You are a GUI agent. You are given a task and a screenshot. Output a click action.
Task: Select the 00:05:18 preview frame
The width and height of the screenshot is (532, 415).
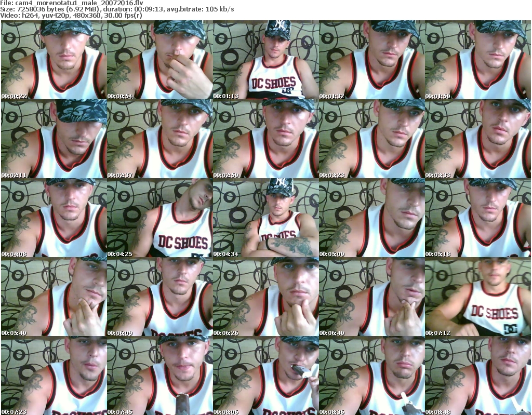pyautogui.click(x=478, y=218)
